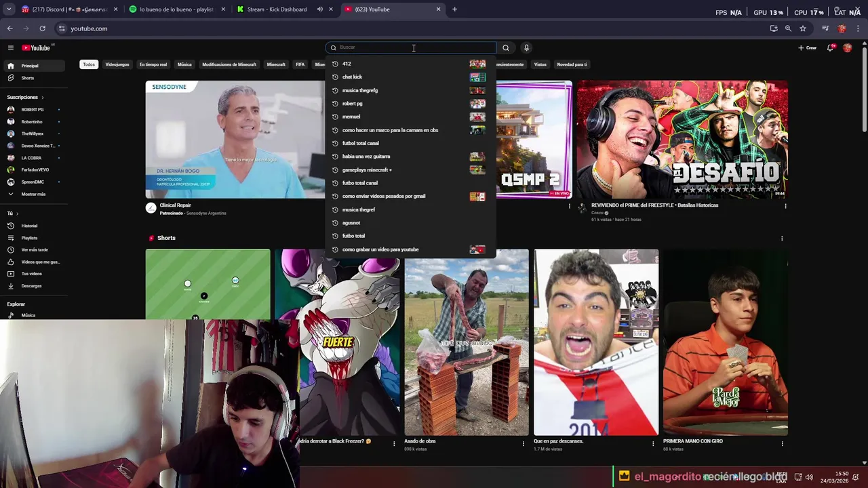Choose the 'robert pg' search suggestion
Screen dimensions: 868x488
[410, 104]
